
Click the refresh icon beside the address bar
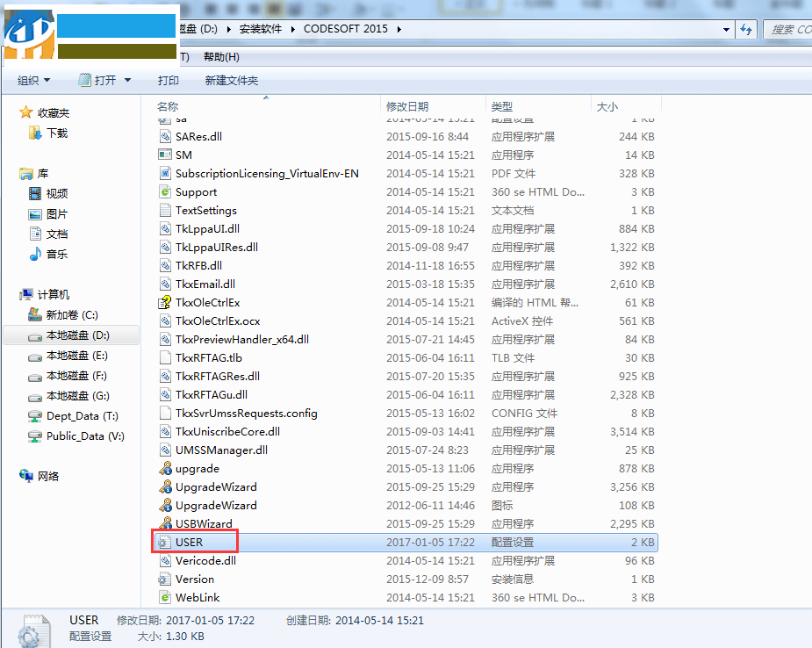pyautogui.click(x=745, y=29)
